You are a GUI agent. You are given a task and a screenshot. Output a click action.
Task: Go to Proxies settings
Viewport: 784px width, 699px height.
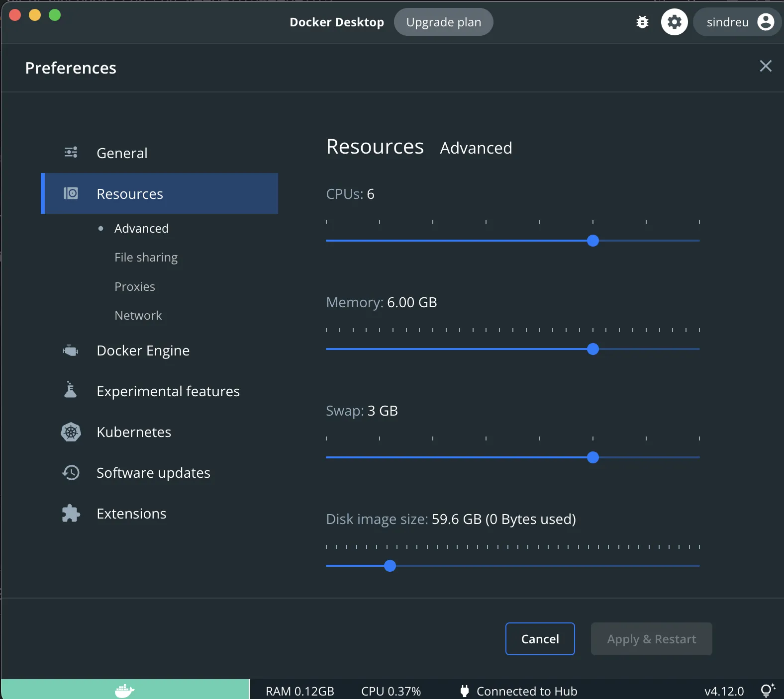(x=134, y=286)
